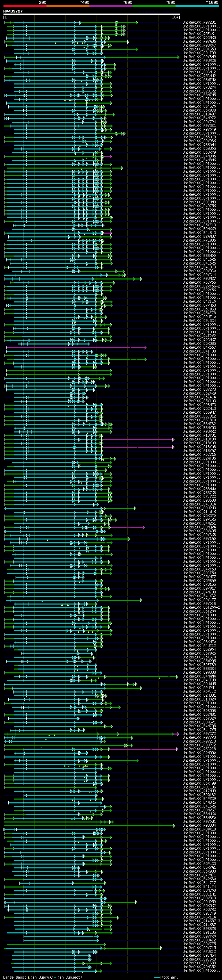Choose hit UniRef100_A9URN1
222x980 pixels.
(x=199, y=687)
